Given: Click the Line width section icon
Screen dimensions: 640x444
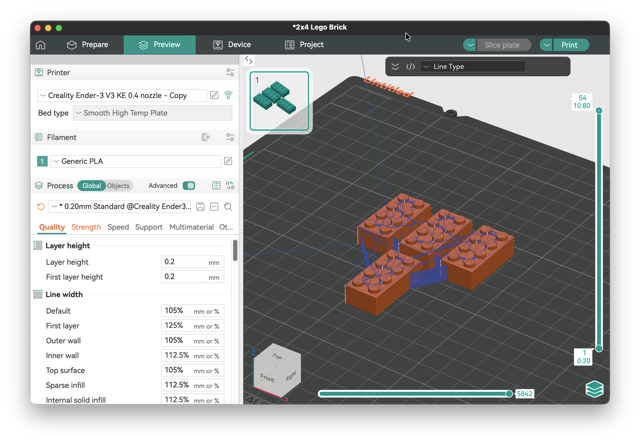Looking at the screenshot, I should point(38,294).
